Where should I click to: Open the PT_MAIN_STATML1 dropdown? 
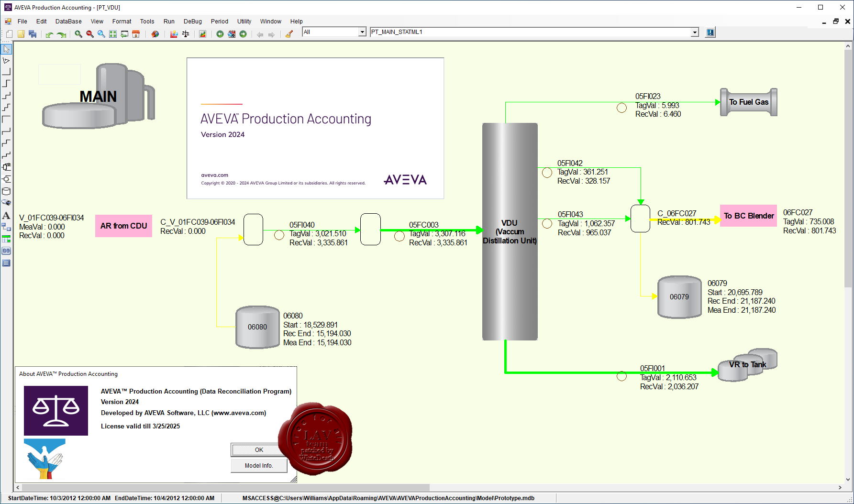(695, 32)
